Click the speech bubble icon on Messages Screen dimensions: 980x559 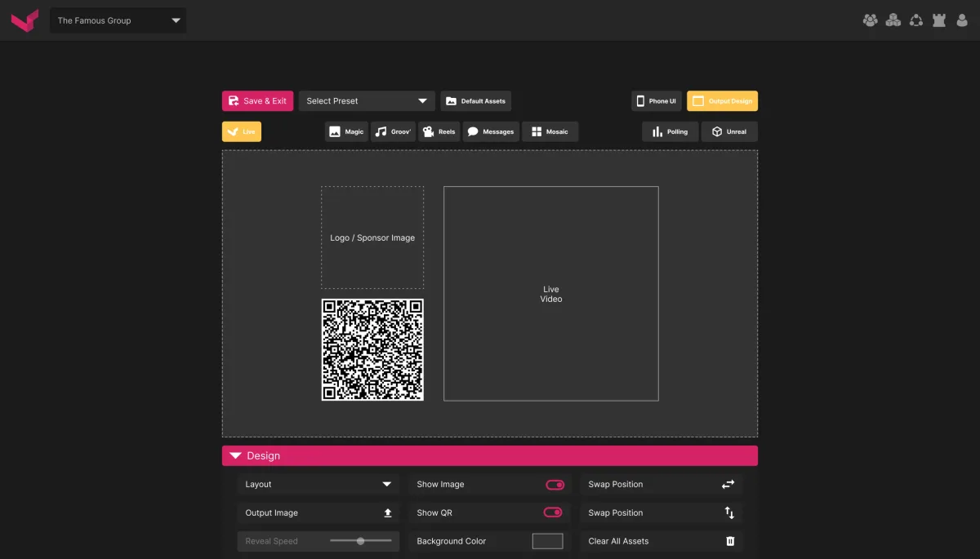(x=473, y=131)
